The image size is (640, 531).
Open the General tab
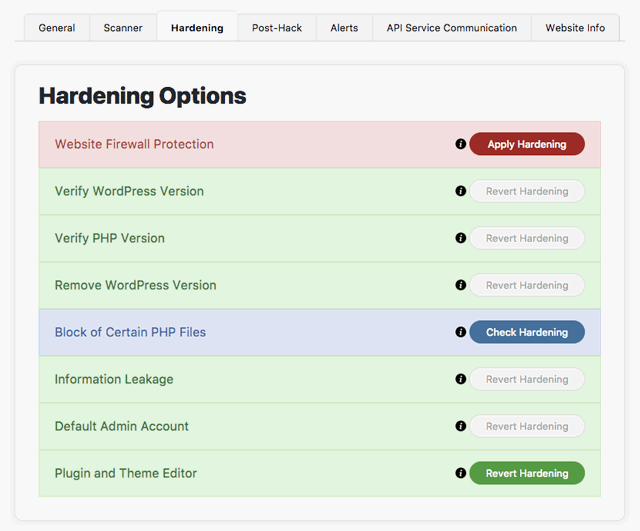click(57, 28)
